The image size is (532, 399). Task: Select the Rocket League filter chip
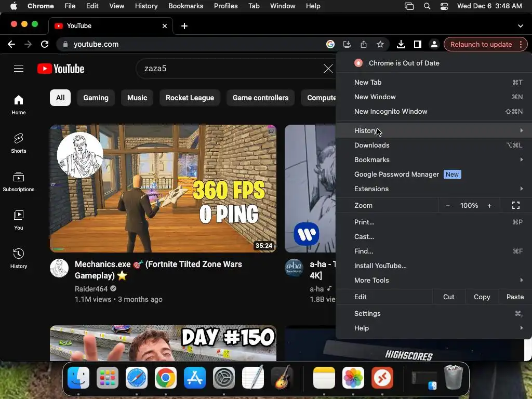coord(190,98)
